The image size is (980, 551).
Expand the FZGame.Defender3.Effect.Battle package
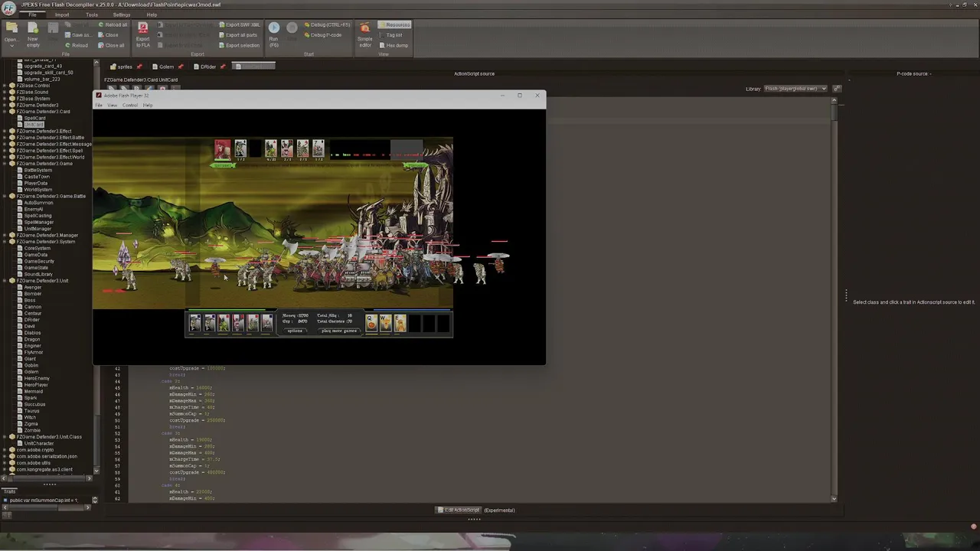point(5,138)
